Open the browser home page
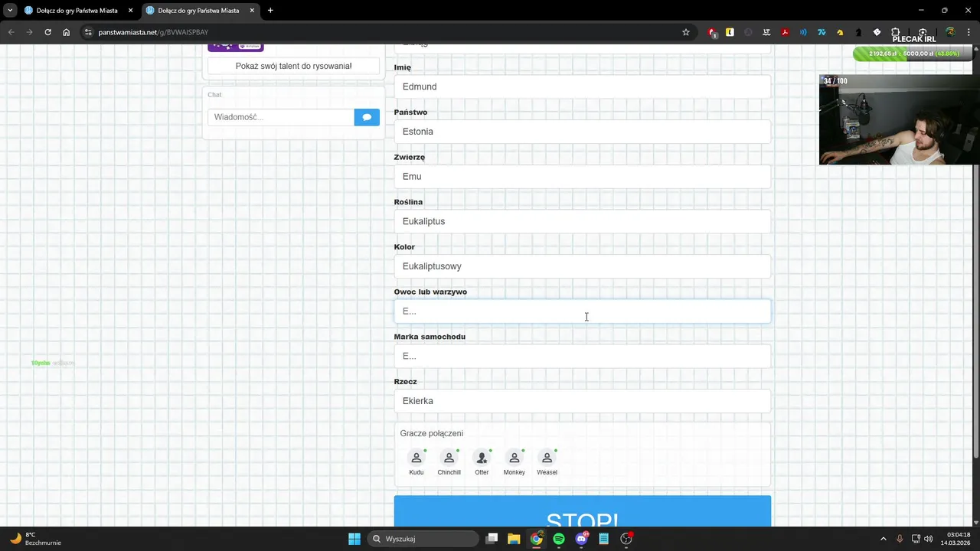980x551 pixels. [67, 32]
